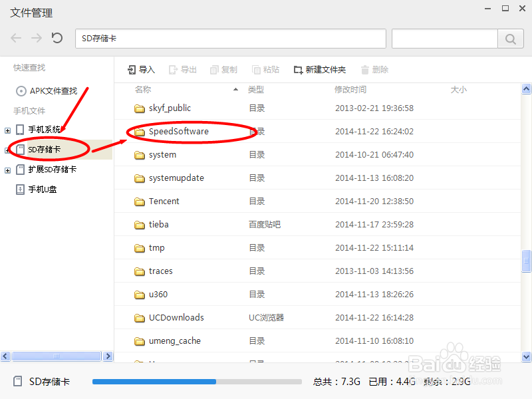532x399 pixels.
Task: Click the Export (导出) toolbar icon
Action: coord(174,70)
